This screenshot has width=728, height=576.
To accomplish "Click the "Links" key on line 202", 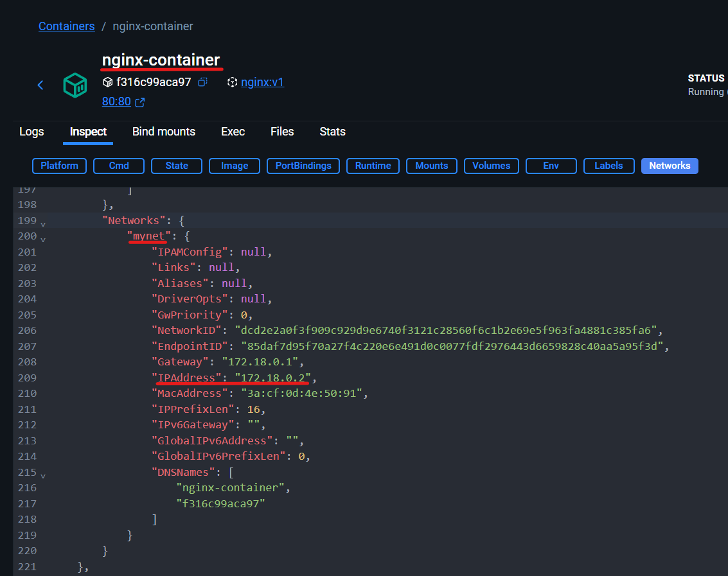I will [x=173, y=268].
